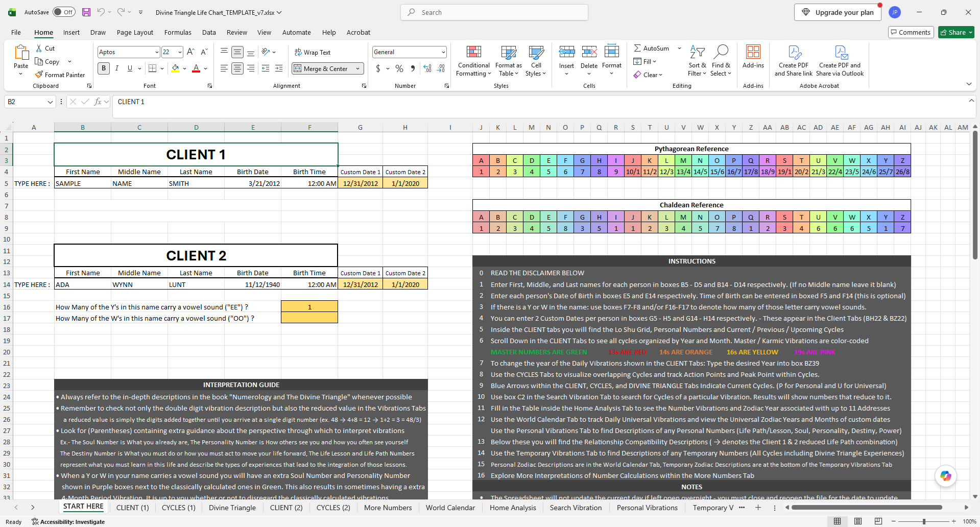The width and height of the screenshot is (980, 527).
Task: Apply italic formatting
Action: [x=117, y=68]
